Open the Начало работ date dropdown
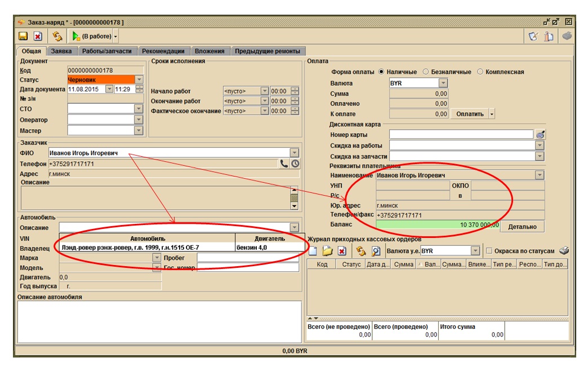The image size is (588, 375). pos(264,91)
